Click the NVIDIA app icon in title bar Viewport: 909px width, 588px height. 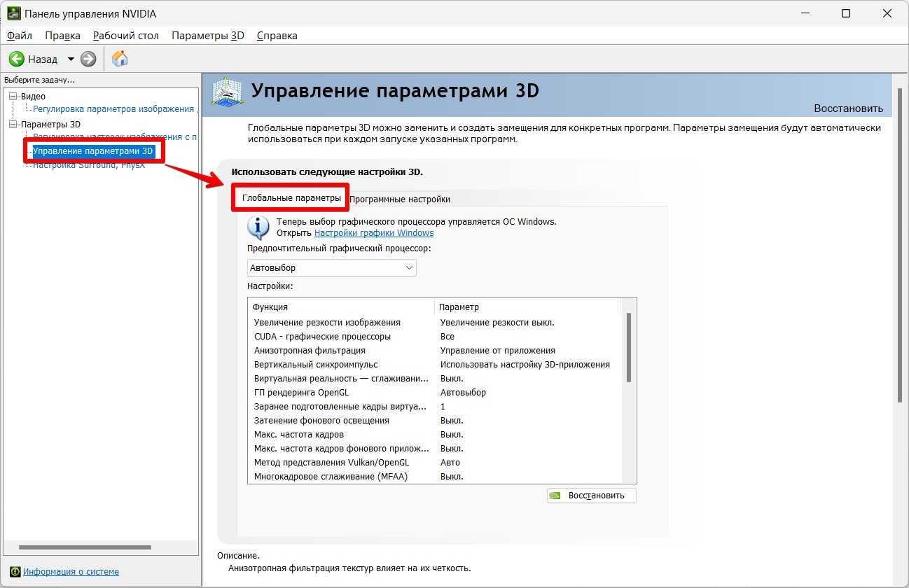point(14,13)
